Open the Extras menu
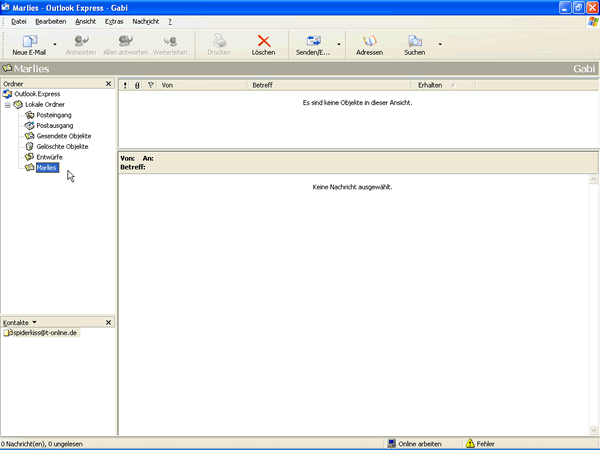Screen dimensions: 600x450 113,21
